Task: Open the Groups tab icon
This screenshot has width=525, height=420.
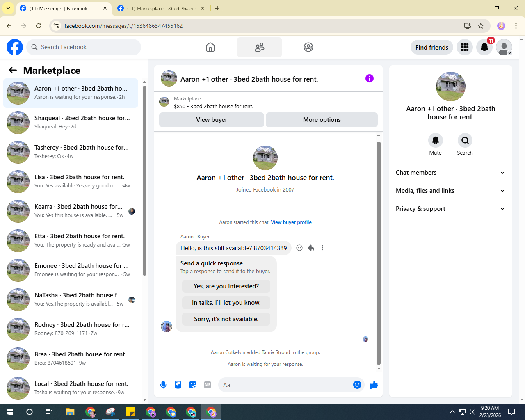Action: pos(308,47)
